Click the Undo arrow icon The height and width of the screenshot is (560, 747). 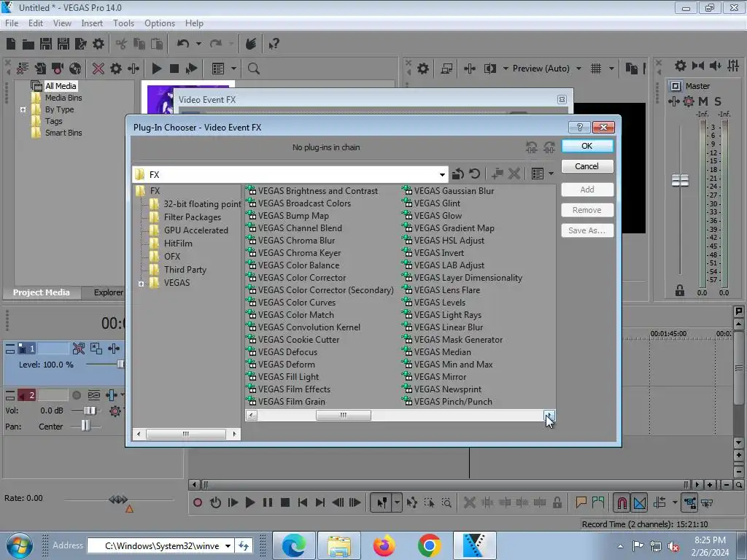183,44
